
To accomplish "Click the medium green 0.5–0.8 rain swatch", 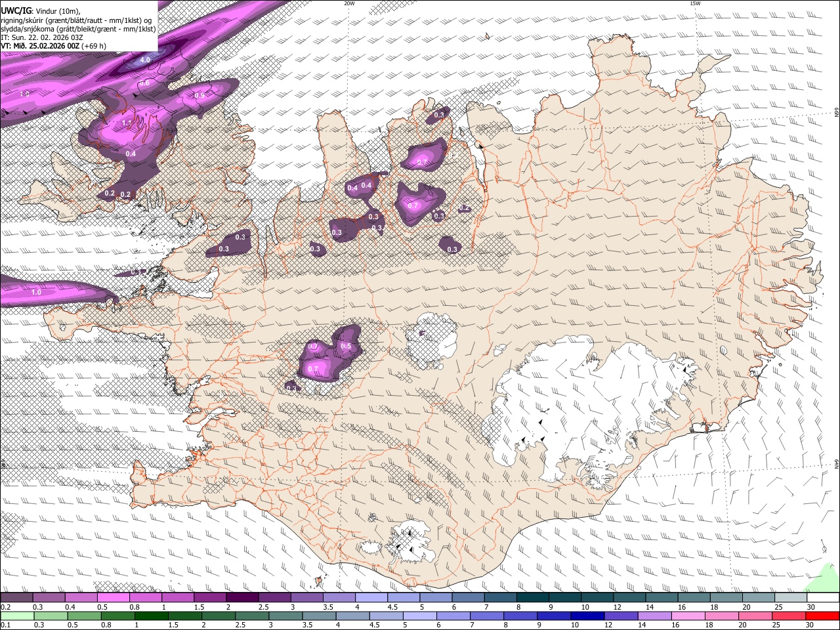I will pos(84,616).
